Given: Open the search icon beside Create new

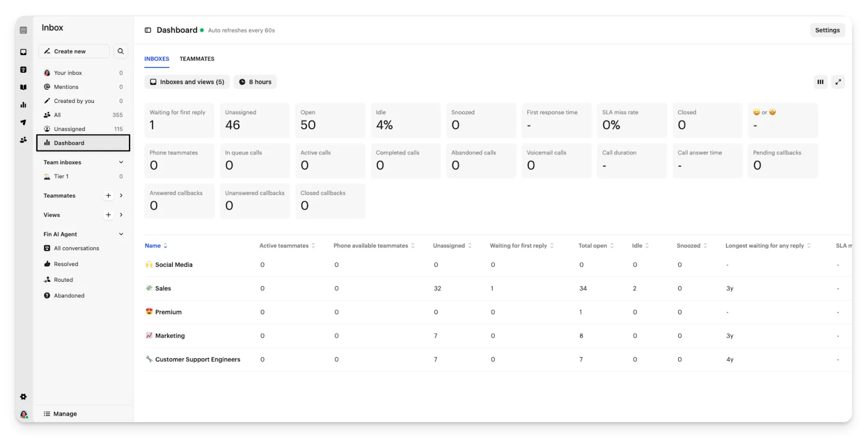Looking at the screenshot, I should (120, 51).
